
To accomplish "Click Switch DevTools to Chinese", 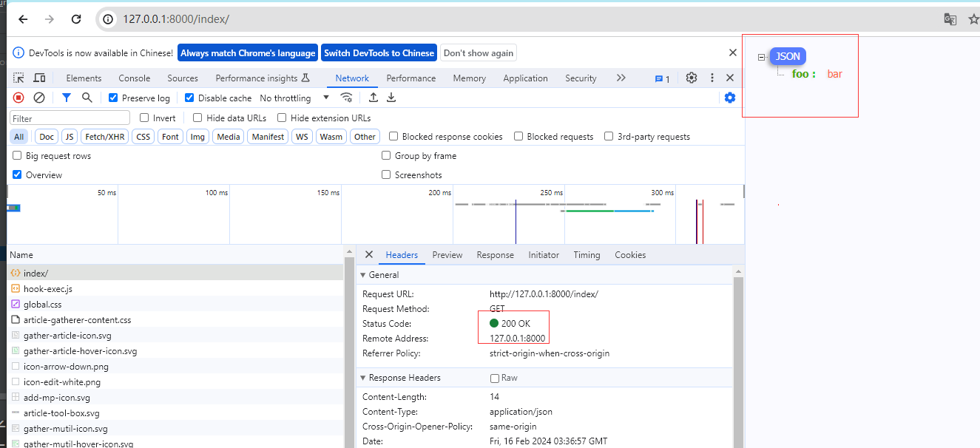I will (379, 52).
